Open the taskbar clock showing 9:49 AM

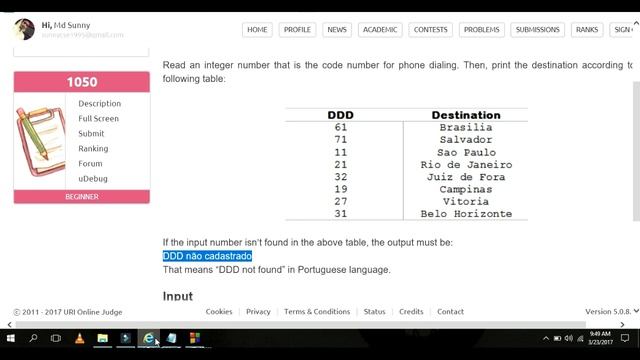[600, 338]
